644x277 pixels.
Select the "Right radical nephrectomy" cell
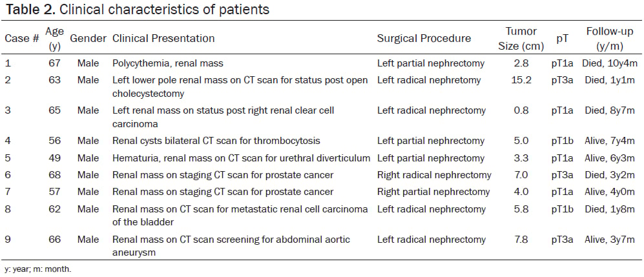pos(434,175)
